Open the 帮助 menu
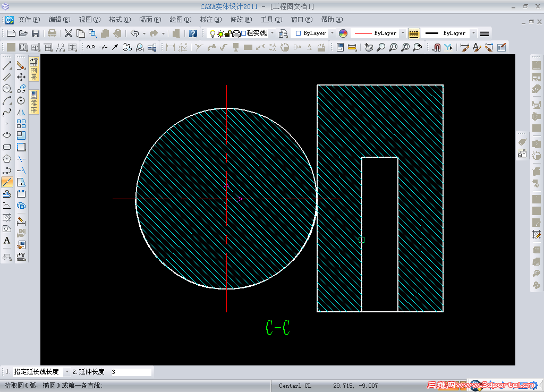Image resolution: width=544 pixels, height=392 pixels. [331, 20]
